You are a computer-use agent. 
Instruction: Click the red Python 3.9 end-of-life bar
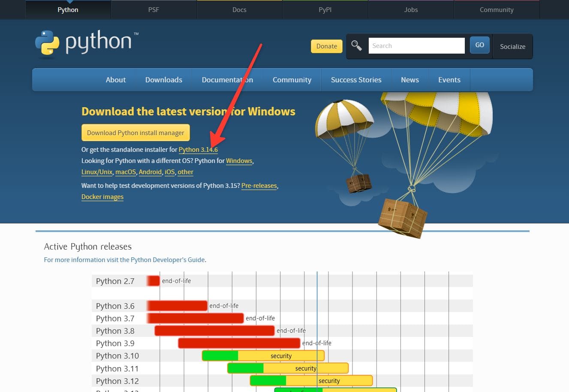(x=239, y=343)
